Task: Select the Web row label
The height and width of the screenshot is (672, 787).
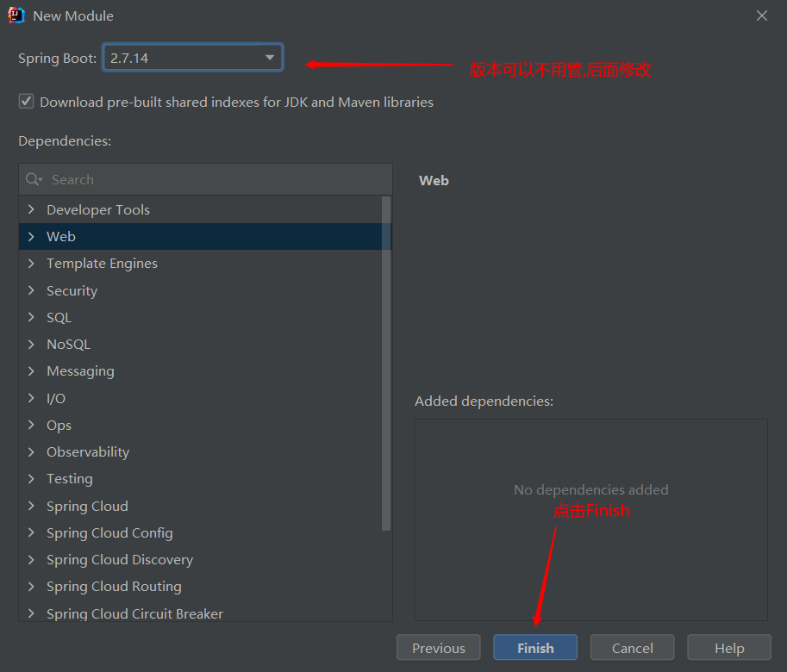Action: [61, 236]
